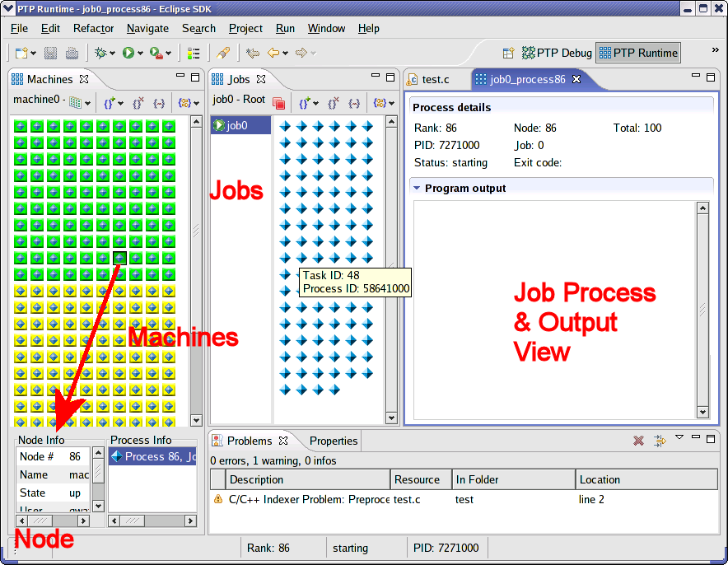
Task: Open the machine0 selection dropdown arrow
Action: [87, 104]
